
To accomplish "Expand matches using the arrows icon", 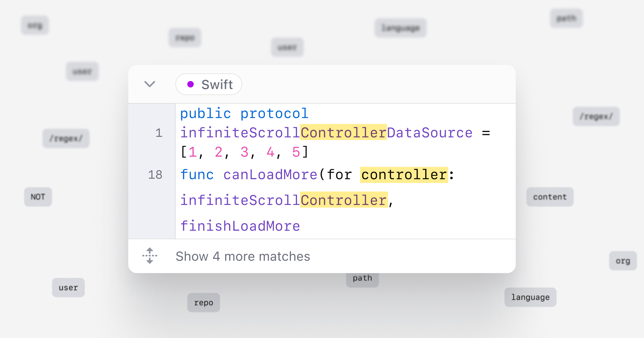I will (x=150, y=256).
